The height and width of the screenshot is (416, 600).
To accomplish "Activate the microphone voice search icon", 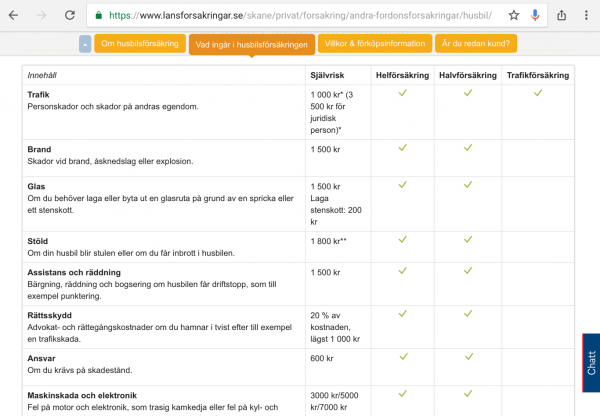I will (x=536, y=16).
